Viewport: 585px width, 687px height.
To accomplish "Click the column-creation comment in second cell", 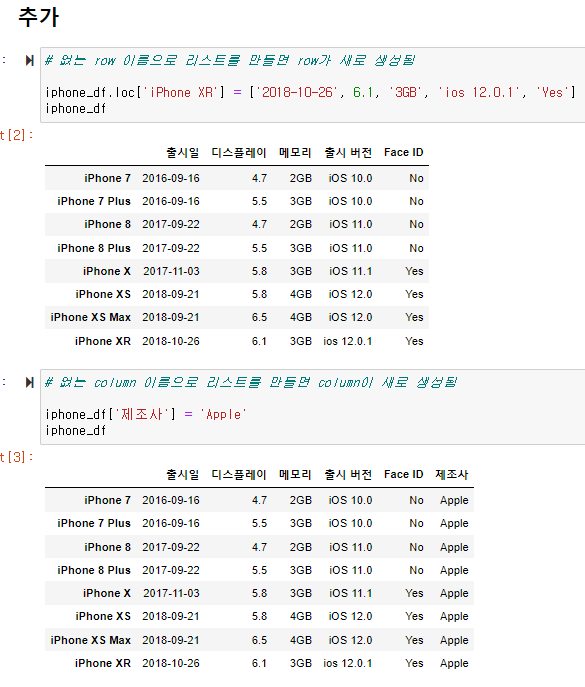I will coord(251,382).
